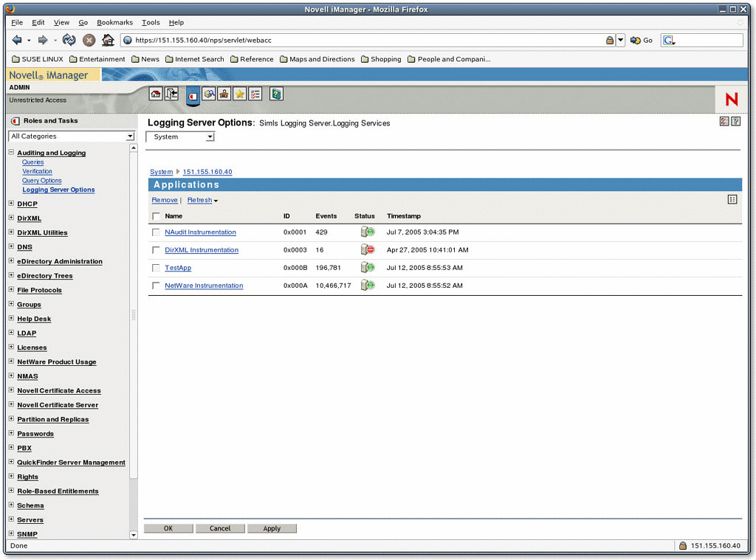Image resolution: width=756 pixels, height=560 pixels.
Task: Click the Exit door toolbar icon
Action: (171, 94)
